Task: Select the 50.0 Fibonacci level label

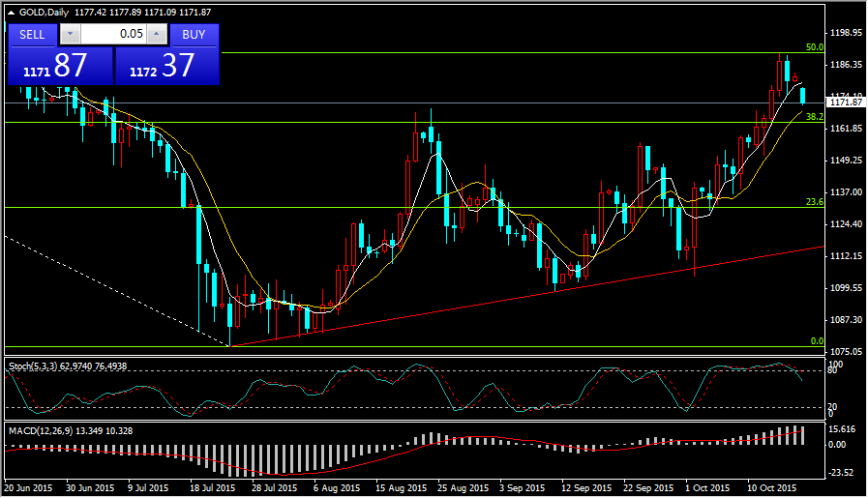Action: pyautogui.click(x=815, y=47)
